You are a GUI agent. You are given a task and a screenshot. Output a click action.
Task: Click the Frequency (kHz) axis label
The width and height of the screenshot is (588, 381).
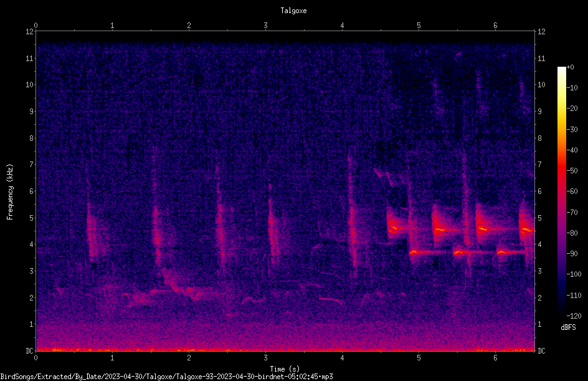coord(10,192)
